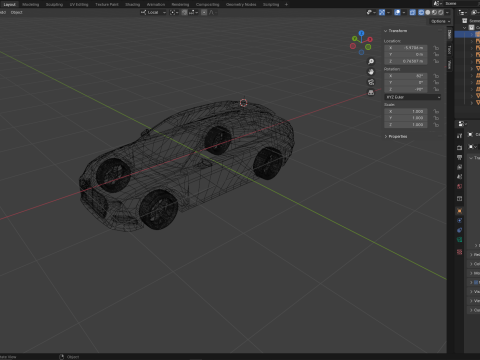Toggle proportional editing button

[204, 12]
